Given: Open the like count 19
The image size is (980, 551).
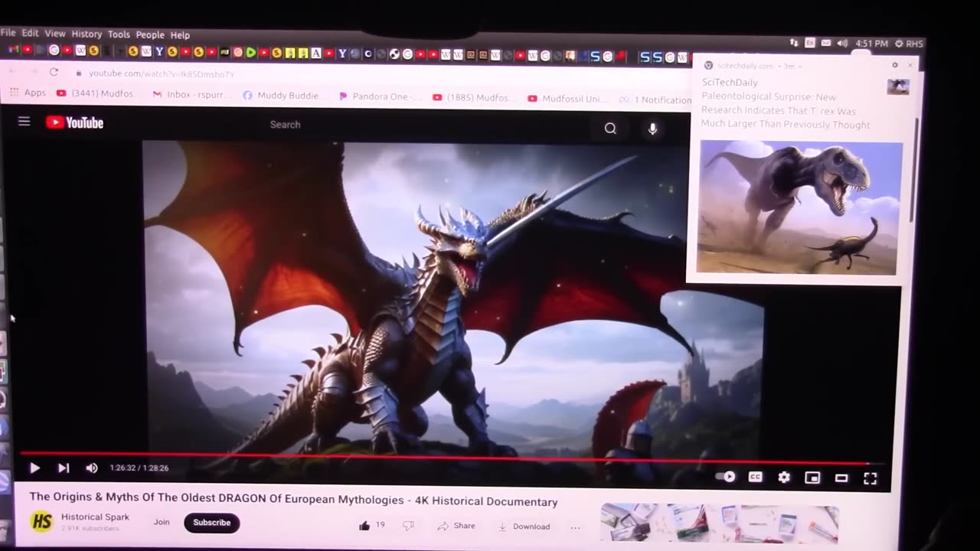Looking at the screenshot, I should click(380, 525).
